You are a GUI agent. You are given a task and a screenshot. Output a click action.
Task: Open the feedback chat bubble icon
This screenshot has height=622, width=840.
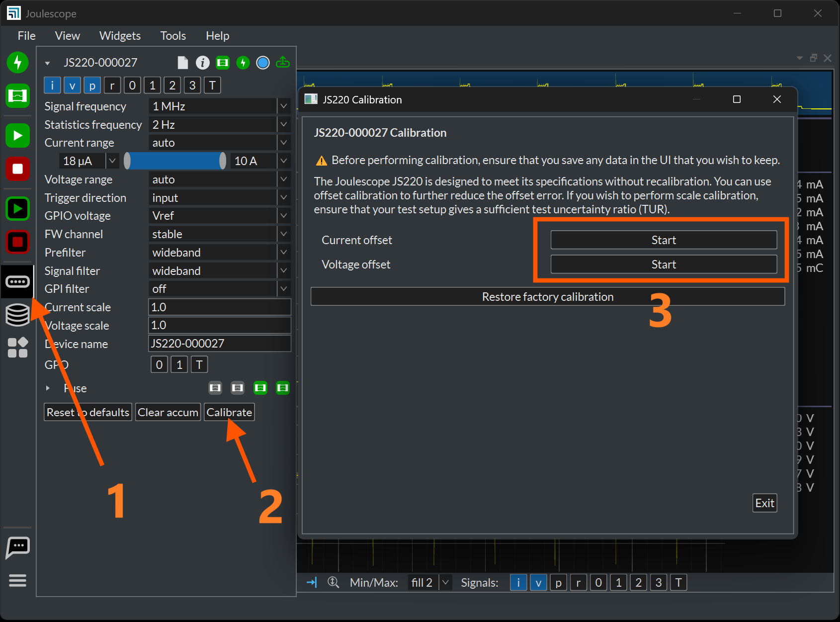click(18, 548)
